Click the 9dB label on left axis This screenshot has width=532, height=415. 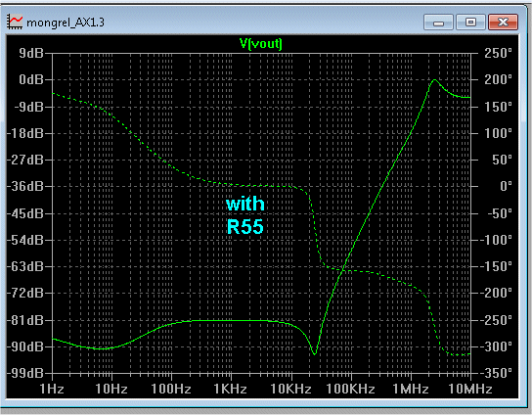coord(31,53)
